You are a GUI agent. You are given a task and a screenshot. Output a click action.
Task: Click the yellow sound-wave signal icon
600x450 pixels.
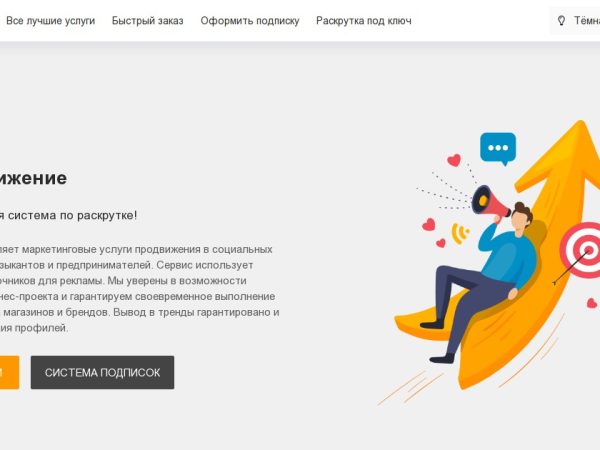click(x=460, y=233)
